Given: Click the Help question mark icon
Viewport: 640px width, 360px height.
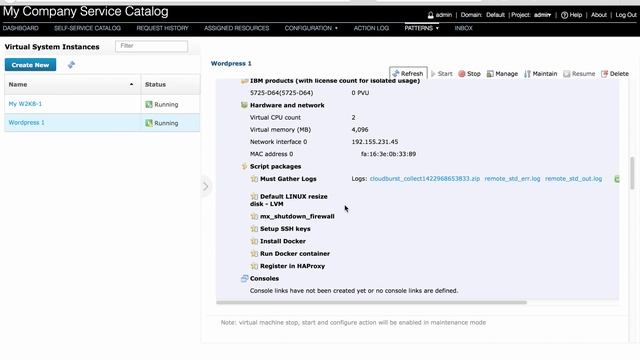Looking at the screenshot, I should tap(564, 15).
